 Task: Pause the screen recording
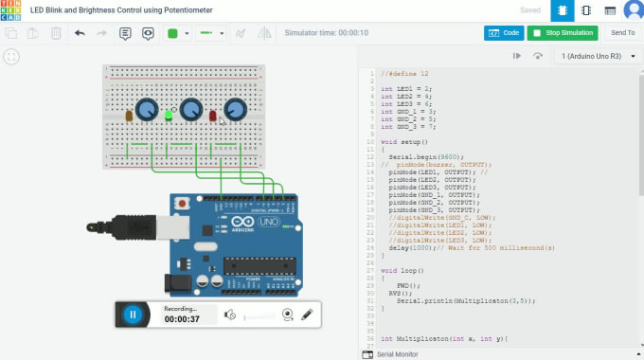133,315
